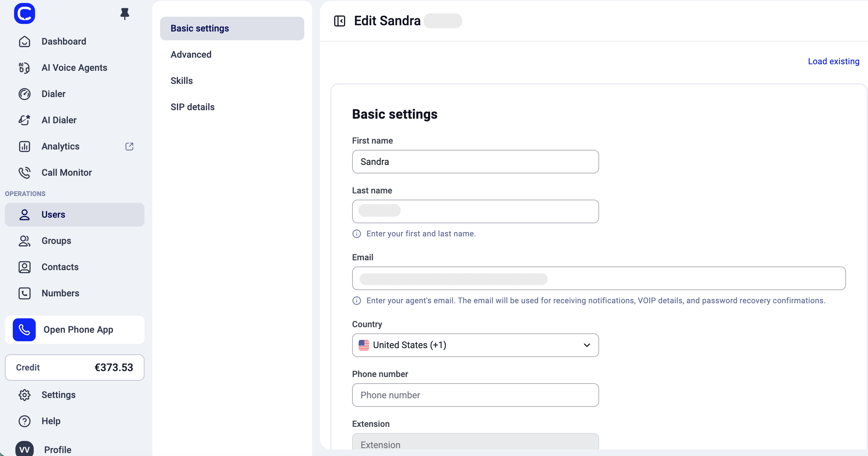
Task: Click info icon beside agent's email hint
Action: [356, 301]
